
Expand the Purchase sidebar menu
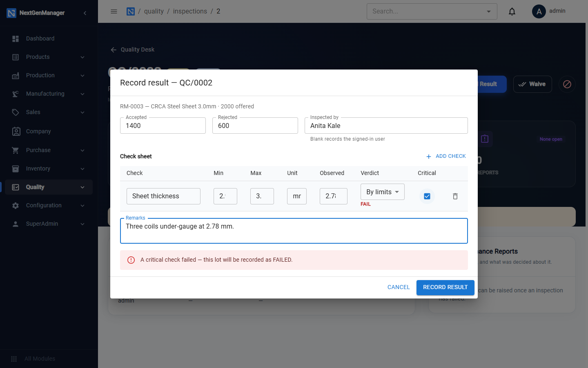coord(49,150)
